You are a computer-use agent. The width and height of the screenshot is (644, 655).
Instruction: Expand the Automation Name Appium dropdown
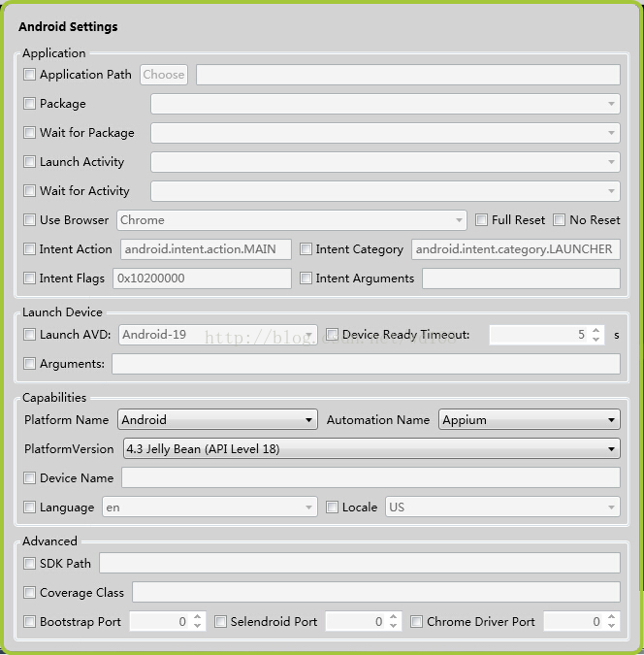pos(530,420)
